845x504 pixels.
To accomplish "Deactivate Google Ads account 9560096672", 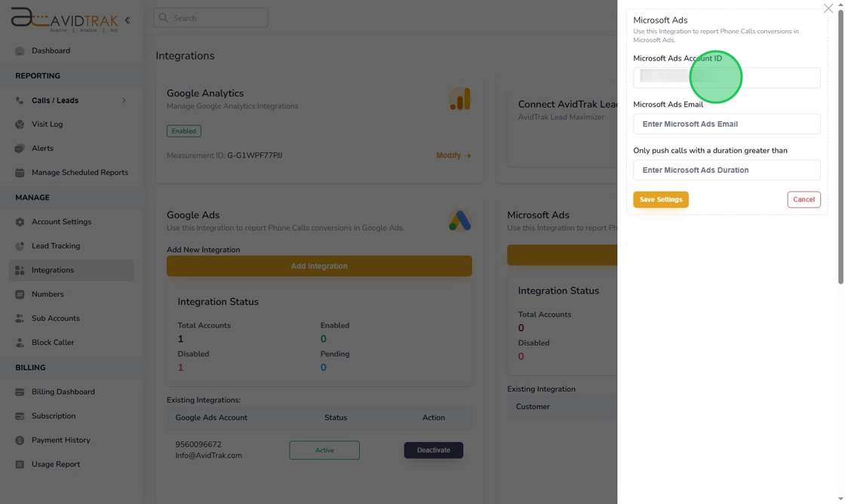I will tap(433, 450).
